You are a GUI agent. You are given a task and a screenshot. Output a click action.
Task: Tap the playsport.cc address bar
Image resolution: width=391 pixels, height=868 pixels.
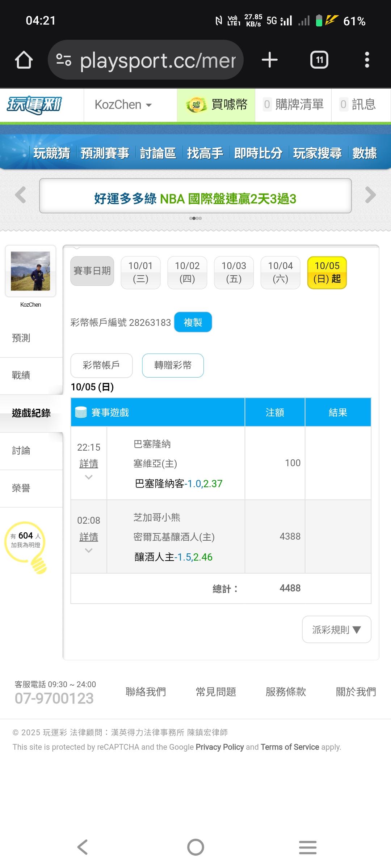(x=146, y=60)
